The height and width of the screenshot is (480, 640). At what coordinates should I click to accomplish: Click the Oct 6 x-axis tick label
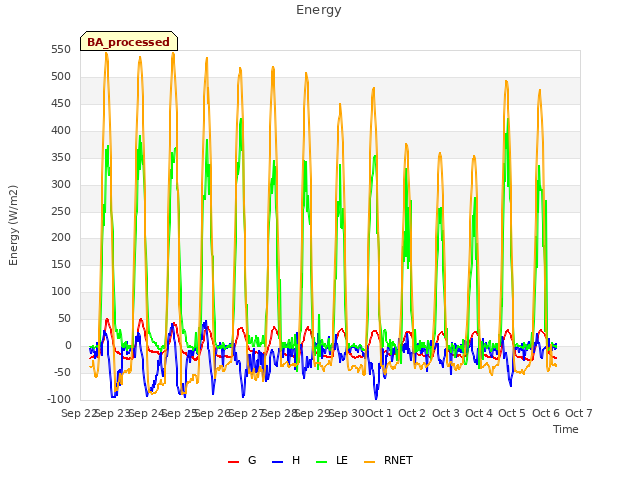(545, 413)
